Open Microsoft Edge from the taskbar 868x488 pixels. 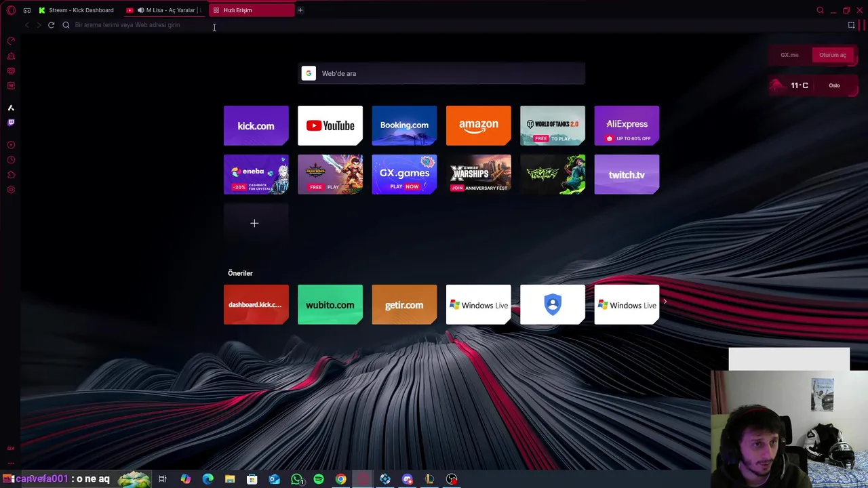pyautogui.click(x=208, y=479)
